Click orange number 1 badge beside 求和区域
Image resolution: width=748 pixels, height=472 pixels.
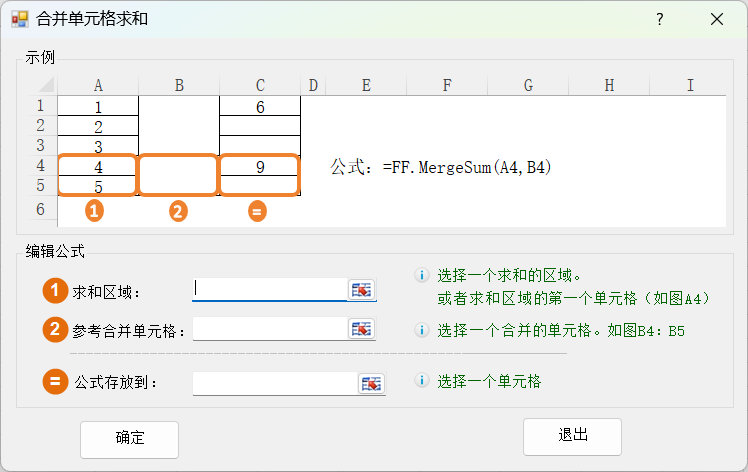point(54,291)
